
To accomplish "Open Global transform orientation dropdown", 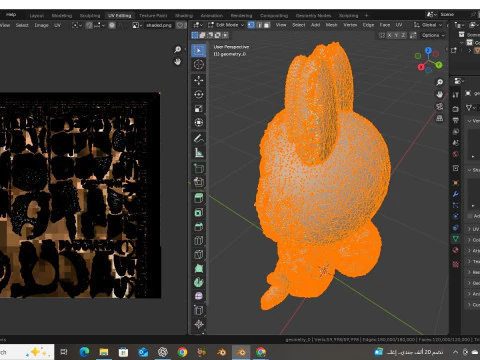I will (428, 25).
